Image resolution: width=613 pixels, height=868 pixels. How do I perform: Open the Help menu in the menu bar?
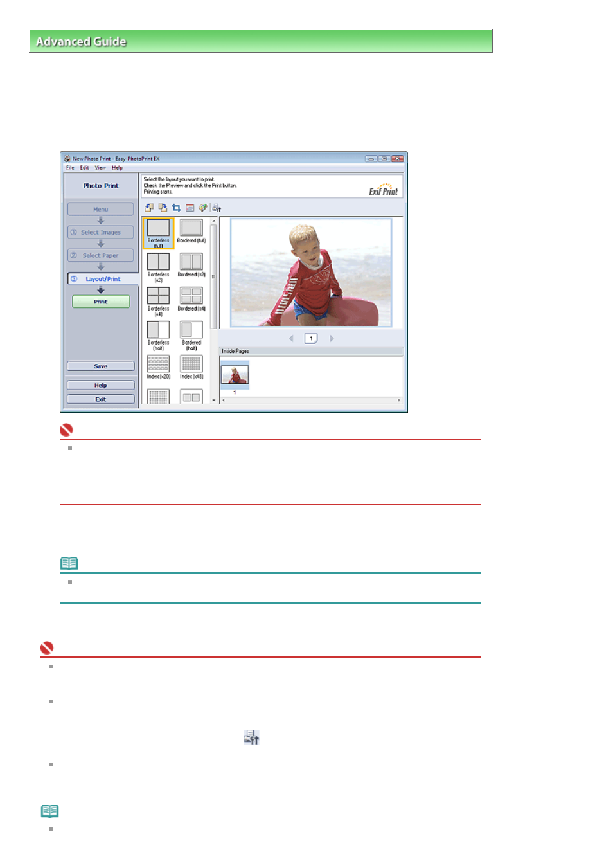117,168
